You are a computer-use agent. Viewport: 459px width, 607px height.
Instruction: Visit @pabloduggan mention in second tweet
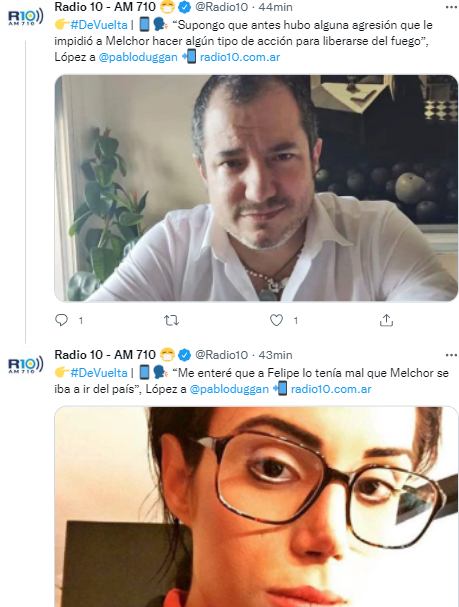click(x=229, y=389)
